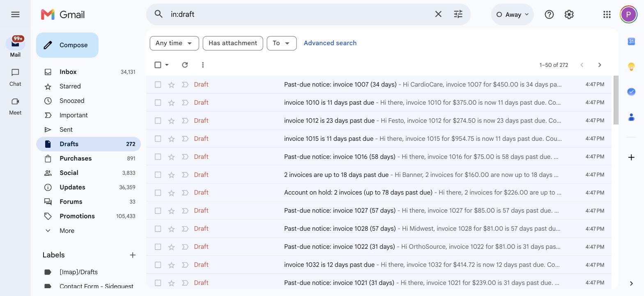The height and width of the screenshot is (296, 644).
Task: Show search options sliders icon
Action: point(458,14)
